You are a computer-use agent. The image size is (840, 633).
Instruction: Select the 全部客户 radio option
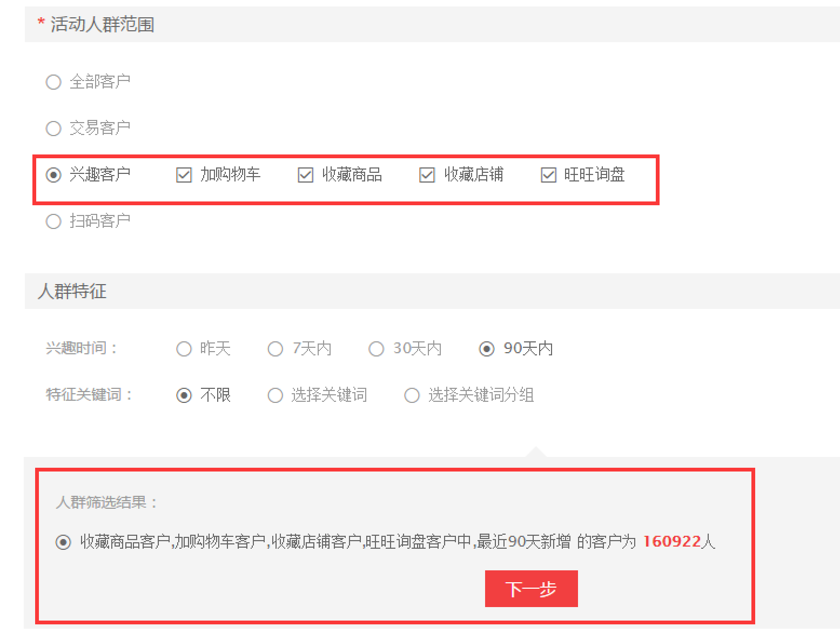(x=53, y=82)
